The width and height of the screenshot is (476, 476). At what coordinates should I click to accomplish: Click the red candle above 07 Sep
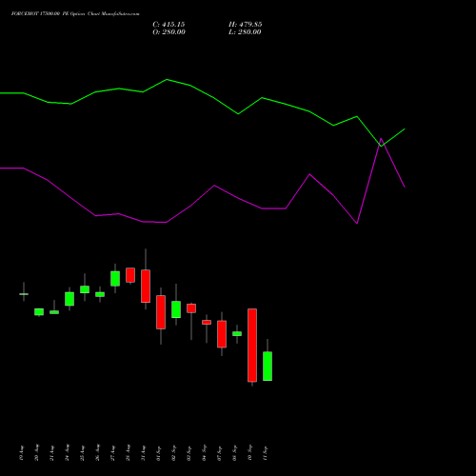(x=222, y=334)
